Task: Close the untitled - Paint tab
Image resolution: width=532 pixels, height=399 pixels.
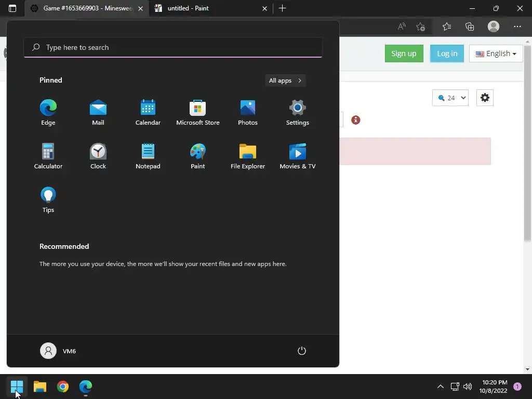Action: point(264,8)
